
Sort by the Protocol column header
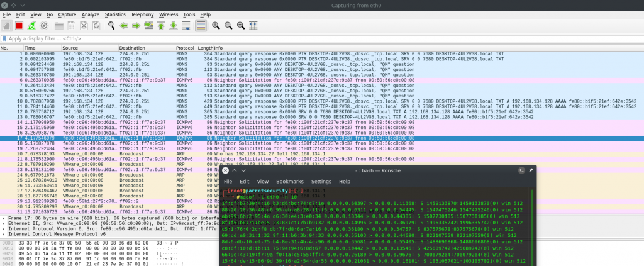[x=186, y=48]
